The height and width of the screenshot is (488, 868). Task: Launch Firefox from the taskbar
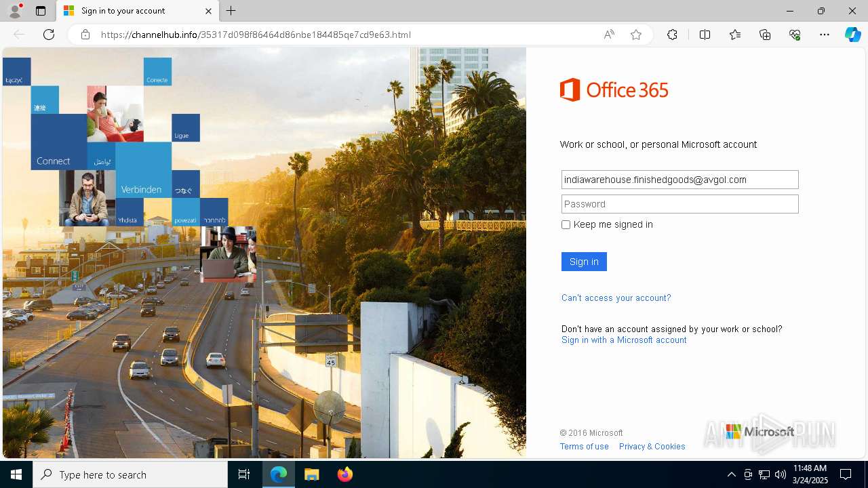tap(344, 474)
